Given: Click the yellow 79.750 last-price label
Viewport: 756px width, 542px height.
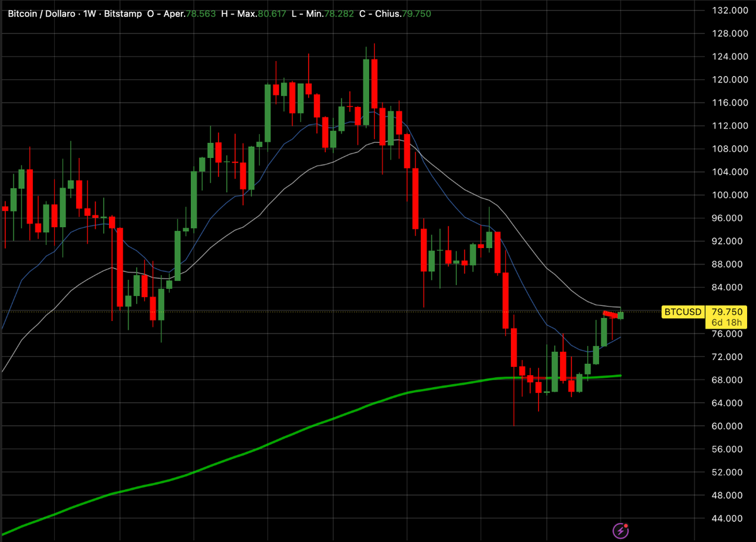Looking at the screenshot, I should (726, 312).
